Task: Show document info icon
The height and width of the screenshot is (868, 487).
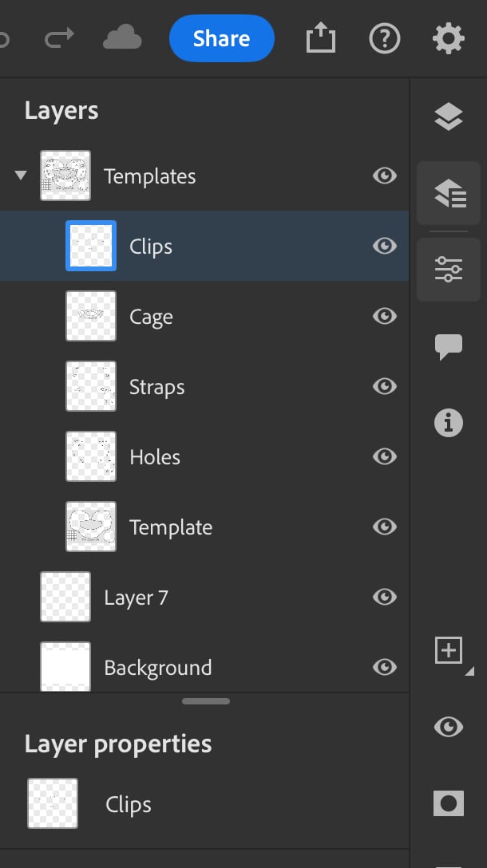Action: point(449,423)
